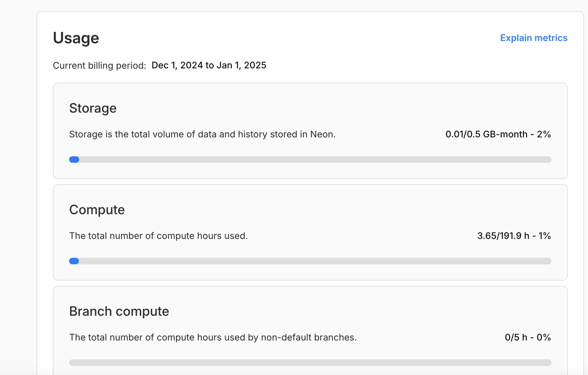588x375 pixels.
Task: Click the 0/5 h branch compute value
Action: coord(516,337)
